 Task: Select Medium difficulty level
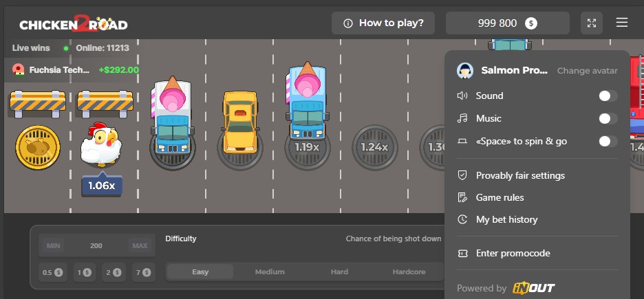pos(270,272)
